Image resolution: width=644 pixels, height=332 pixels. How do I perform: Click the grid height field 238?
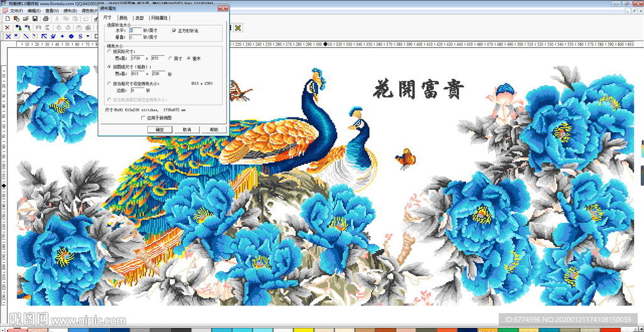pyautogui.click(x=158, y=74)
